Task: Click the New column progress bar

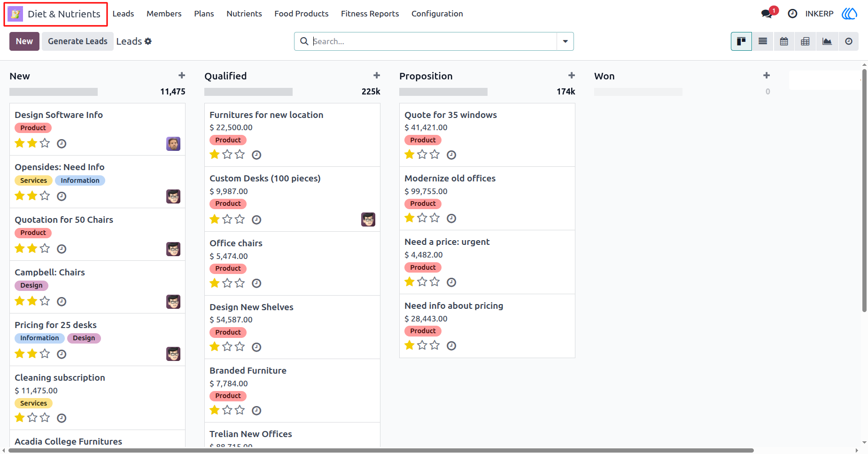Action: click(x=54, y=92)
